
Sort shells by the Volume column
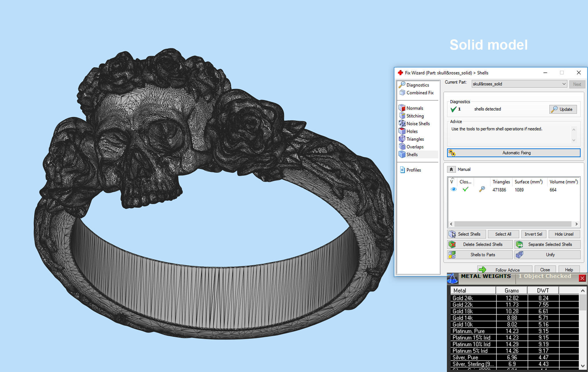pyautogui.click(x=563, y=182)
